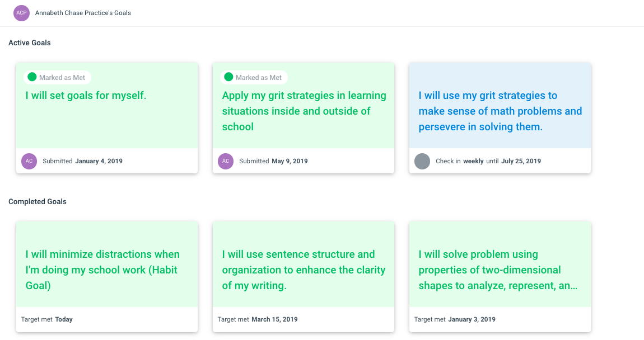Click the 'Active Goals' section heading
The height and width of the screenshot is (340, 644).
point(30,43)
